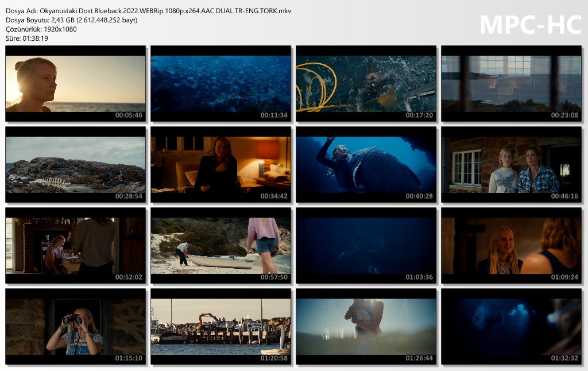588x371 pixels.
Task: Click the 'Dosya Boyutu: 2,43 GB' line
Action: tap(72, 20)
